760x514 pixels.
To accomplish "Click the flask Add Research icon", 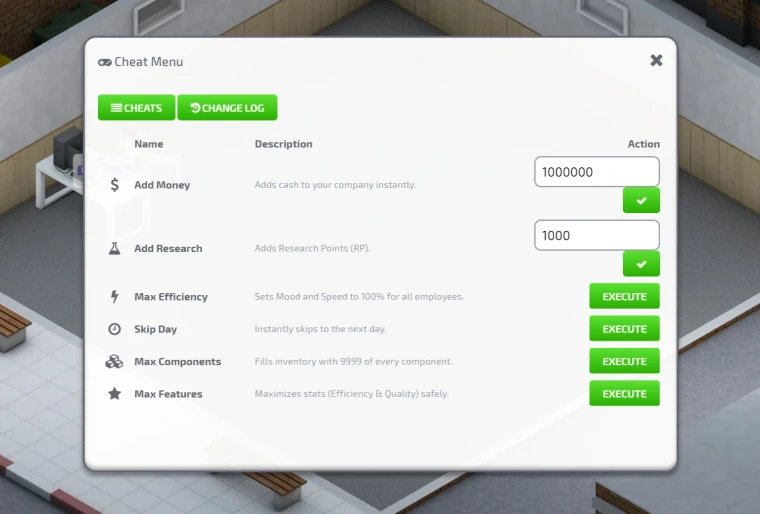I will pos(114,248).
